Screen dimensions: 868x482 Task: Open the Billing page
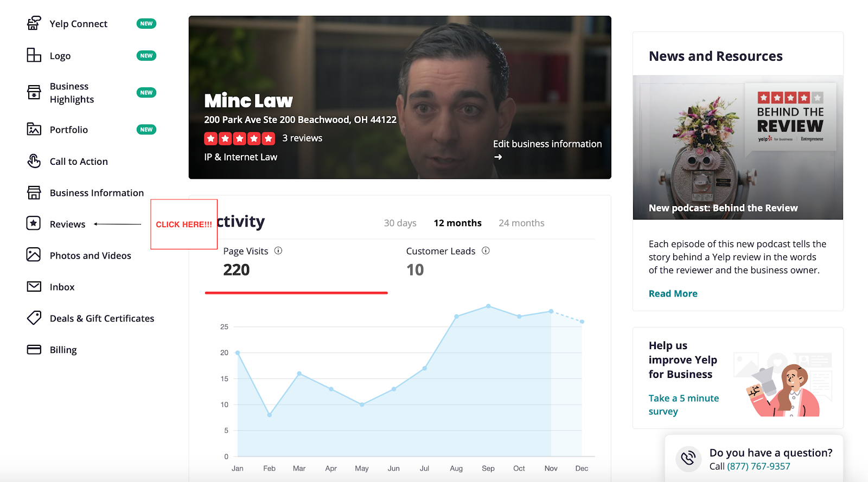point(63,350)
